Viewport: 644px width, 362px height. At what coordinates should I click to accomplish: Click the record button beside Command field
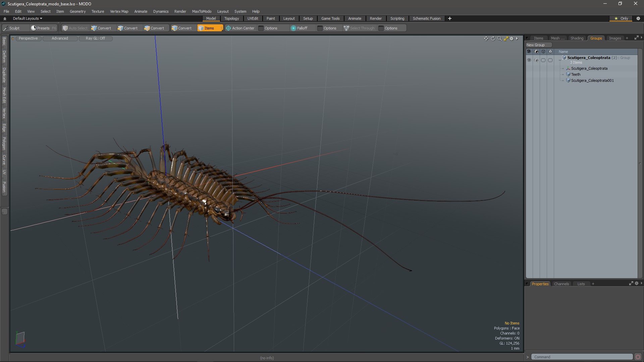click(x=638, y=357)
